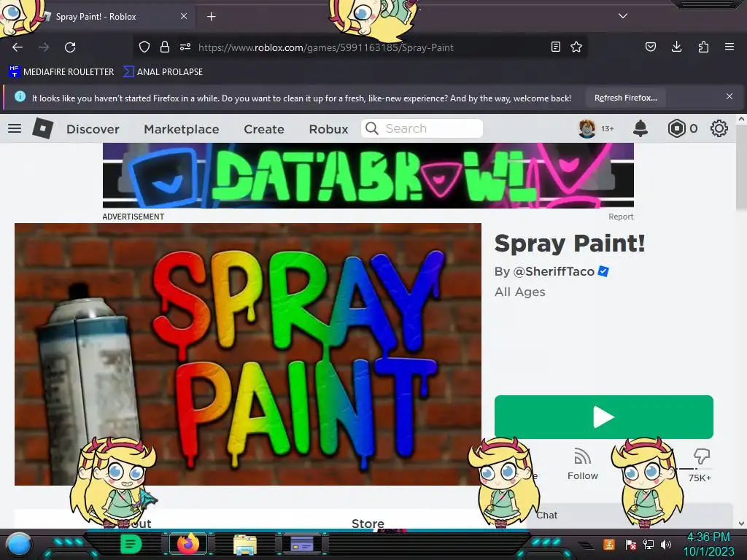Click the taskbar clock showing 4:36 PM

point(708,537)
